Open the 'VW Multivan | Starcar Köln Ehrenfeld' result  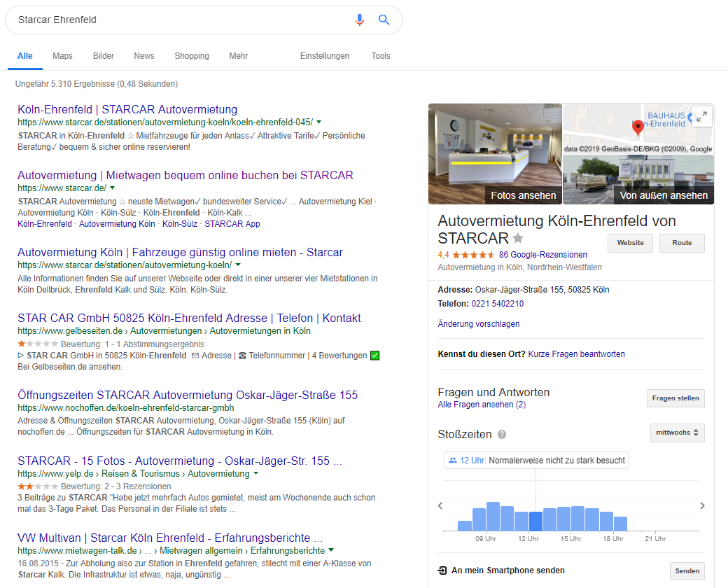(170, 538)
